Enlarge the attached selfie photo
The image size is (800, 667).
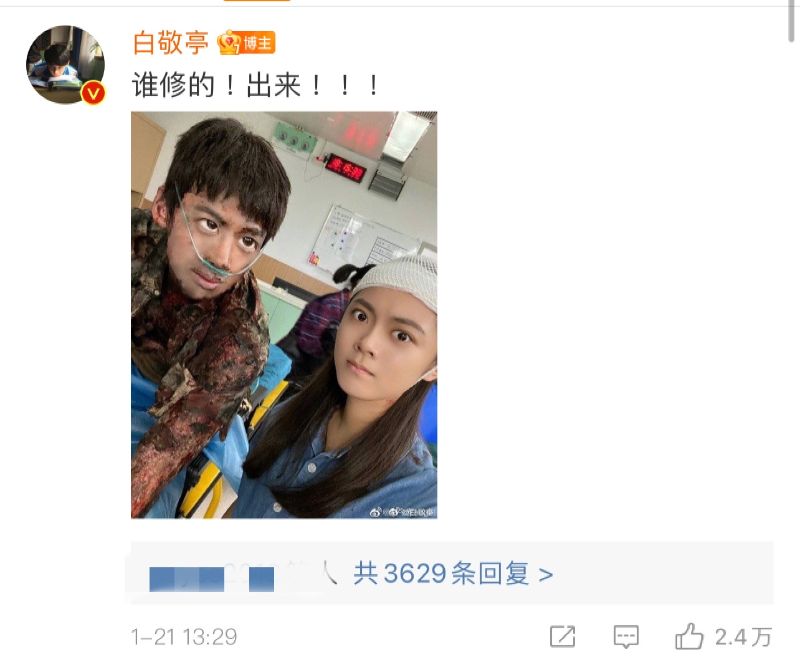pyautogui.click(x=284, y=315)
